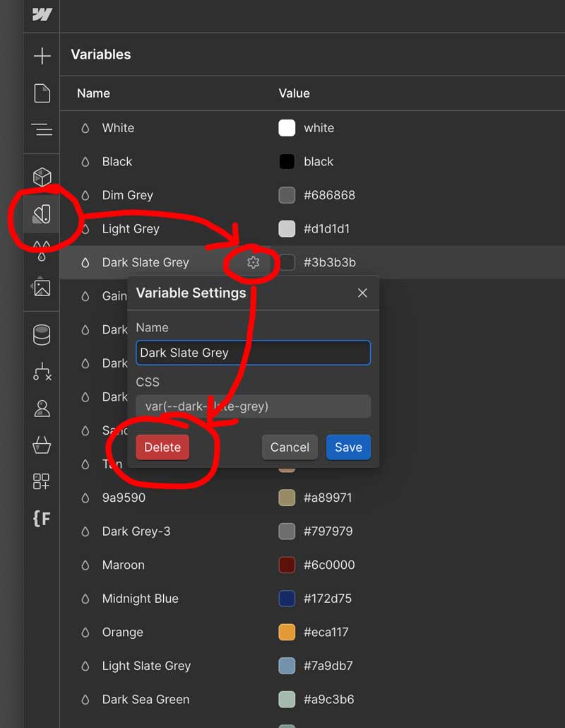Delete the Dark Slate Grey variable
This screenshot has width=565, height=728.
[x=162, y=447]
